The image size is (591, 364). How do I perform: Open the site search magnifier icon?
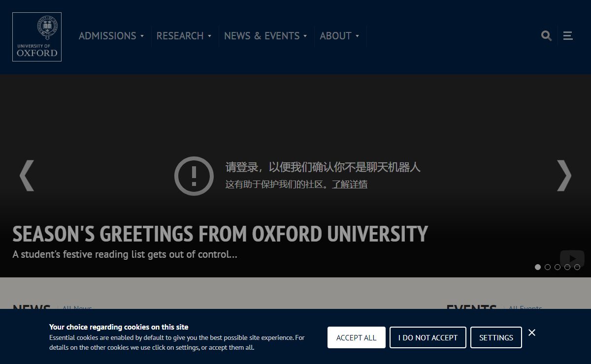click(x=546, y=35)
